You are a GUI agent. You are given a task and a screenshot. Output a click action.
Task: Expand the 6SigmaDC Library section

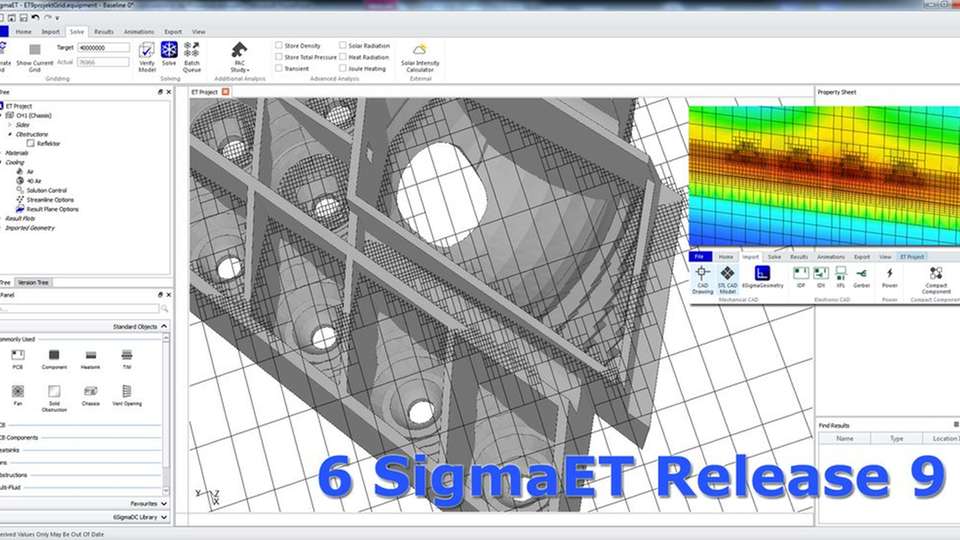(164, 517)
